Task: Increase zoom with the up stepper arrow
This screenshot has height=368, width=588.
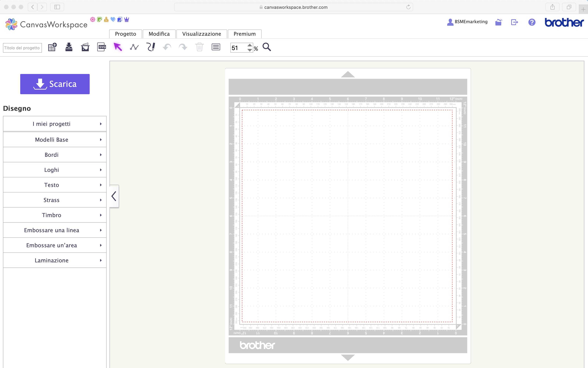Action: [x=250, y=45]
